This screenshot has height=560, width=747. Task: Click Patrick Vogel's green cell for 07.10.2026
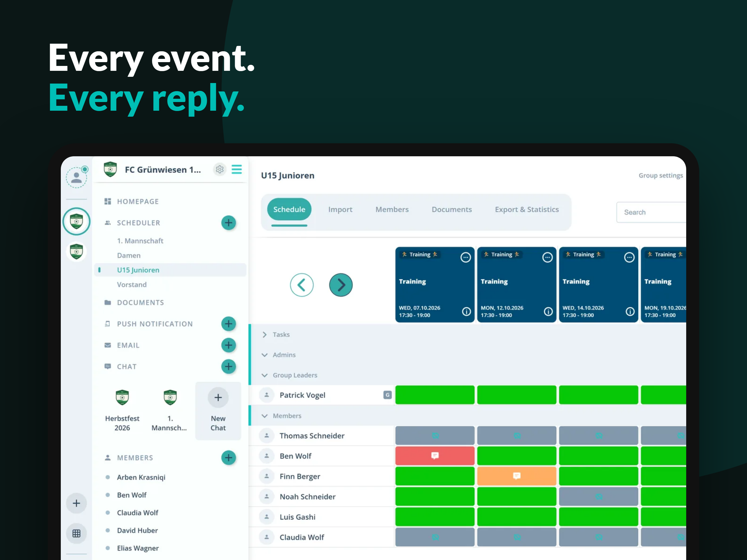(x=435, y=395)
